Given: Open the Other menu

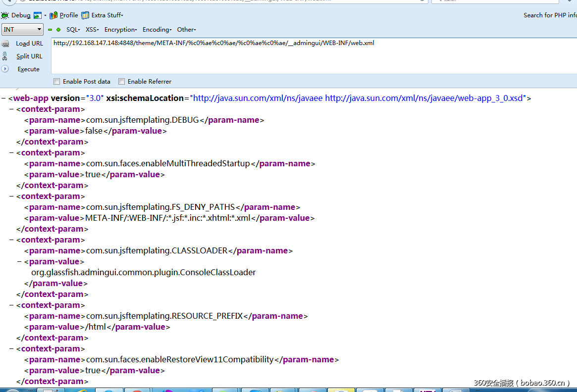Looking at the screenshot, I should (186, 30).
